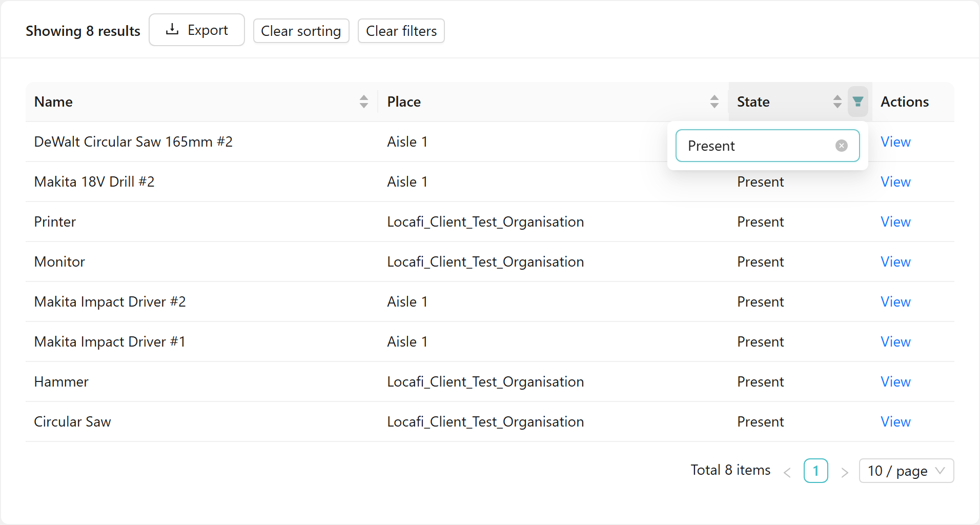Click Hammer's Locafi_Client_Test_Organisation place cell
The height and width of the screenshot is (525, 980).
click(485, 381)
